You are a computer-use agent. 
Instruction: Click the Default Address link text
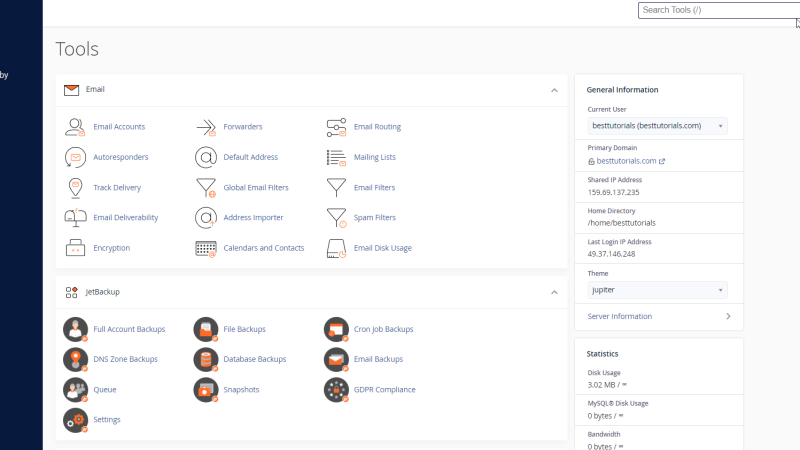pos(251,157)
